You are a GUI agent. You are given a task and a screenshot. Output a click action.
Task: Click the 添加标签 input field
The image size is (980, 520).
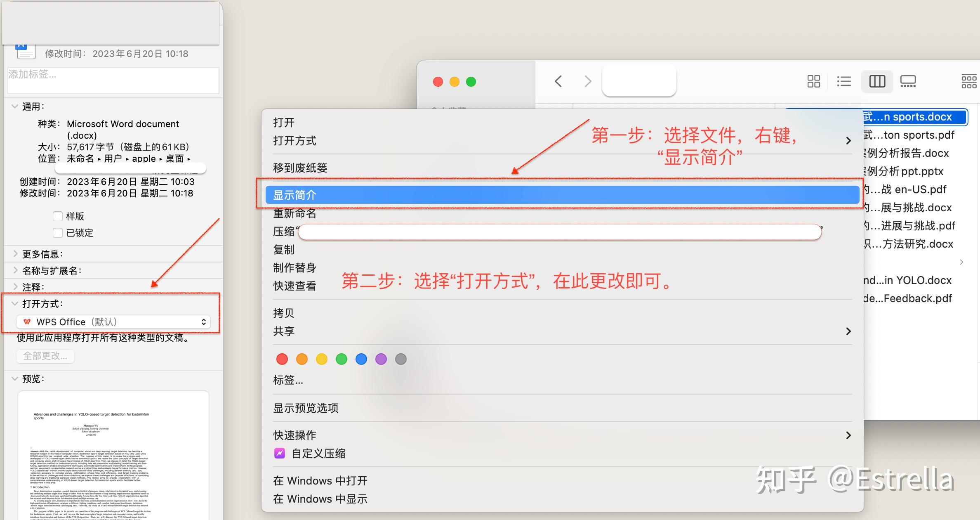pyautogui.click(x=113, y=76)
